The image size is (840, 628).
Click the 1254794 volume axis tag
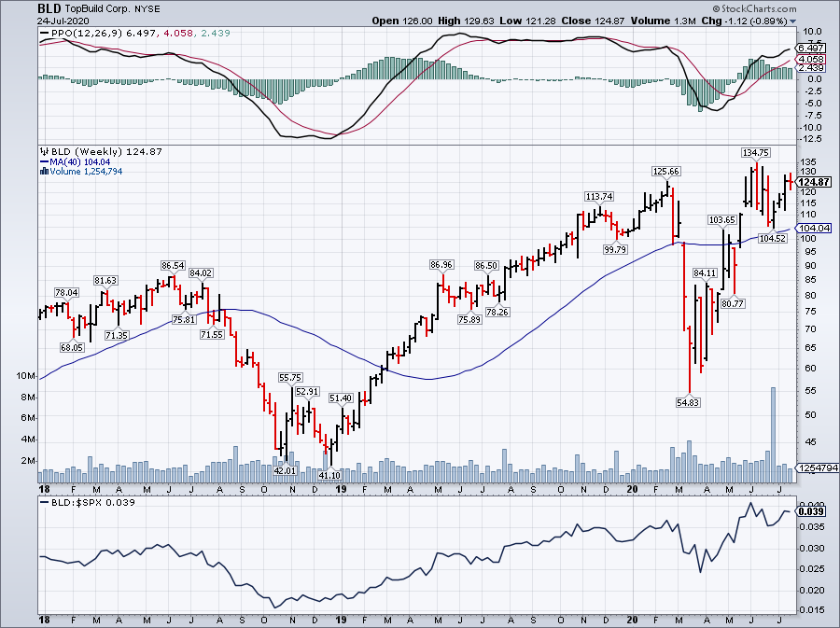point(818,468)
